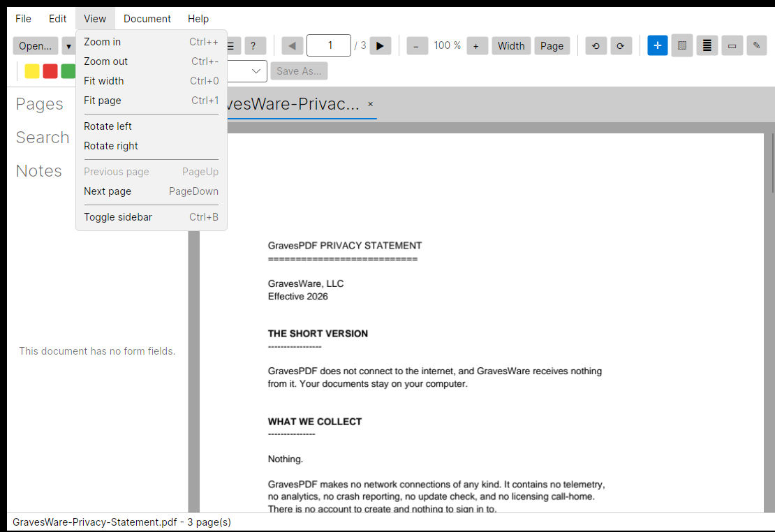The image size is (775, 532).
Task: Select the rectangle annotation tool
Action: pos(732,45)
